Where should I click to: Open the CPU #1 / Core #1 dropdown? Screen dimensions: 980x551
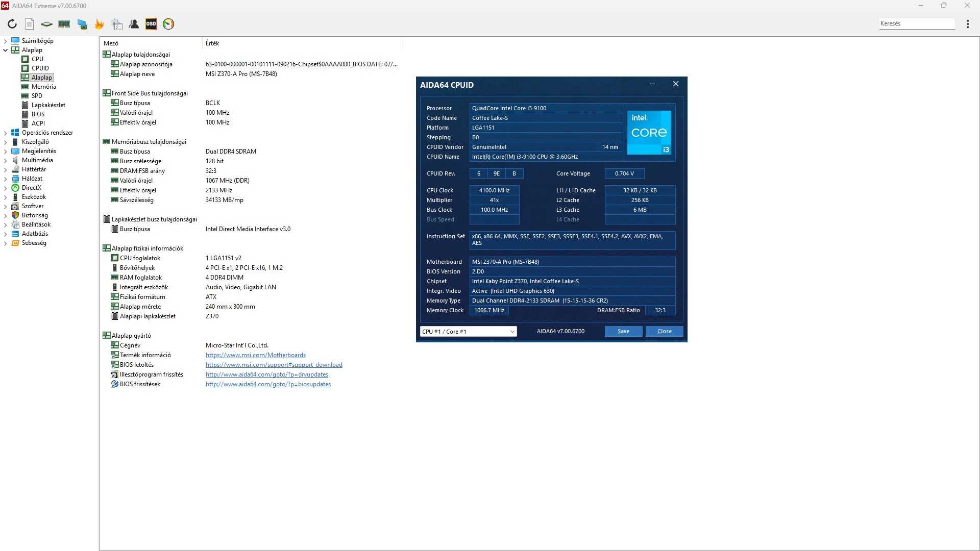468,332
